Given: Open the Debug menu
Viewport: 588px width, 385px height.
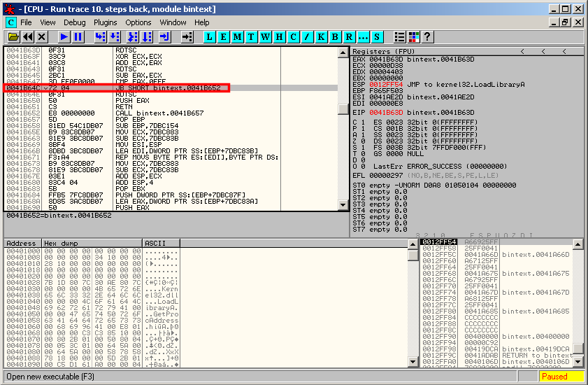Looking at the screenshot, I should pyautogui.click(x=75, y=22).
